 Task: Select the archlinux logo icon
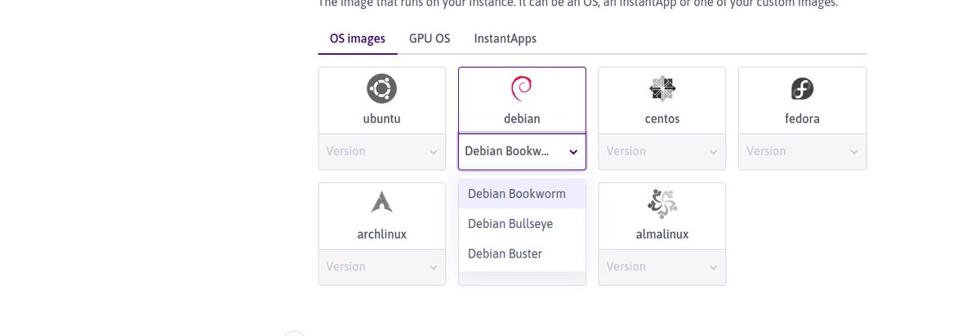click(x=381, y=202)
